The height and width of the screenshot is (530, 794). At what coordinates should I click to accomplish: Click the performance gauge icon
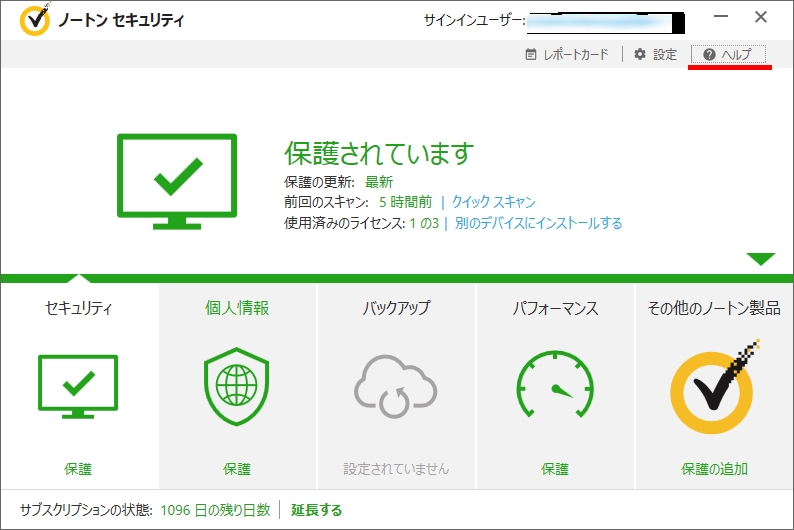click(x=555, y=384)
